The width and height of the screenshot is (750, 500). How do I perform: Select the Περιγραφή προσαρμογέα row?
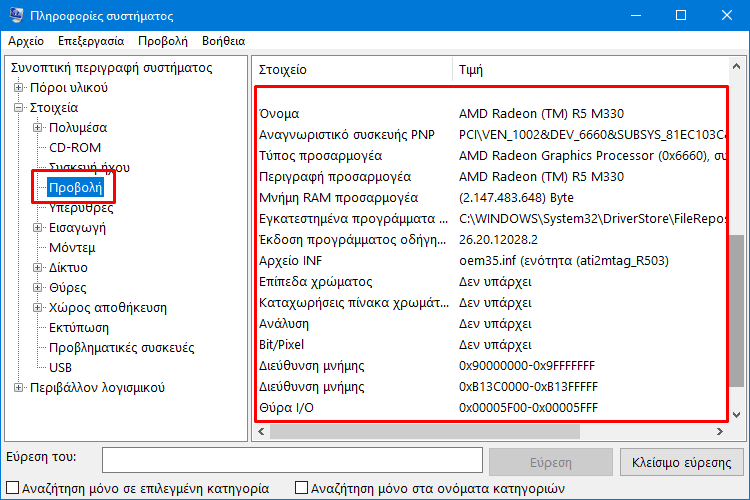click(x=492, y=177)
